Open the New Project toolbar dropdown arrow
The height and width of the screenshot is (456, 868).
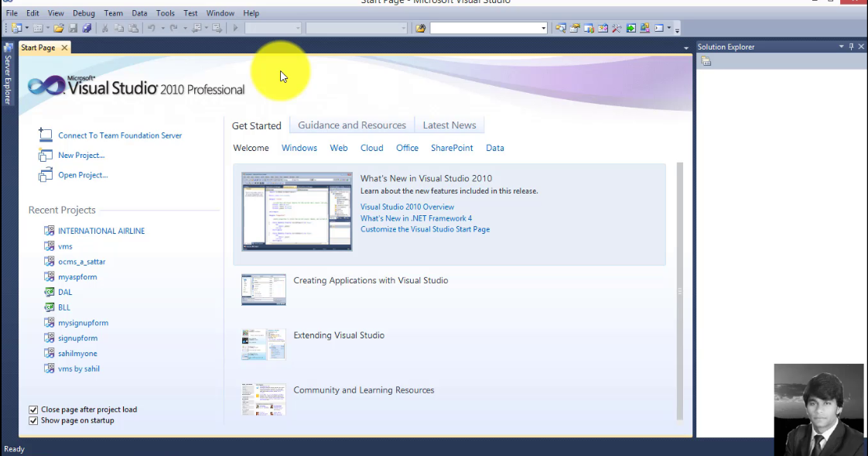coord(26,28)
